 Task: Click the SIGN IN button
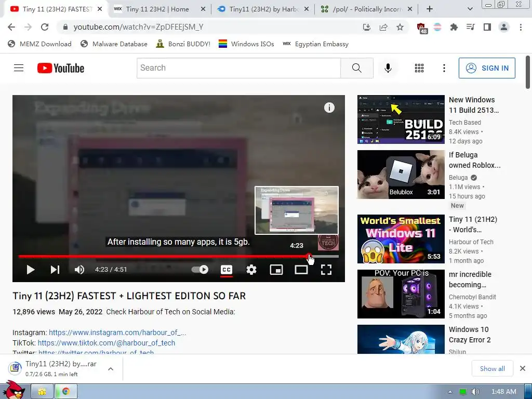point(487,68)
